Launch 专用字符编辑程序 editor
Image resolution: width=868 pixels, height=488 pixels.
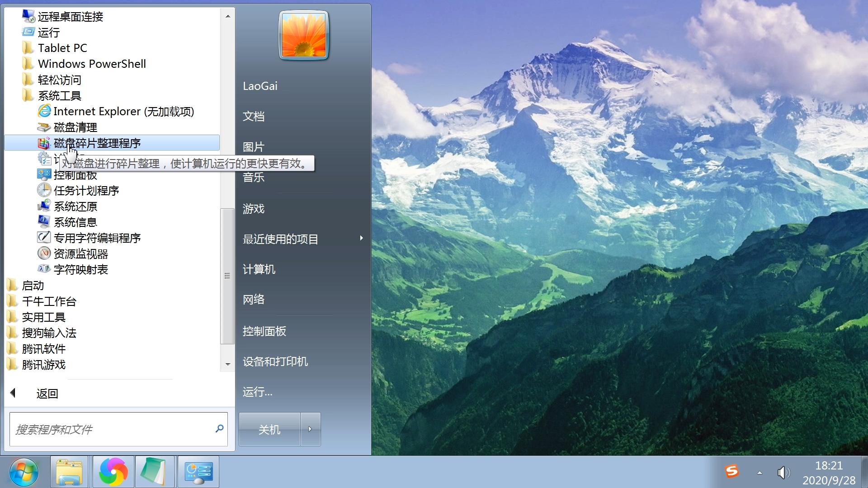click(x=97, y=238)
